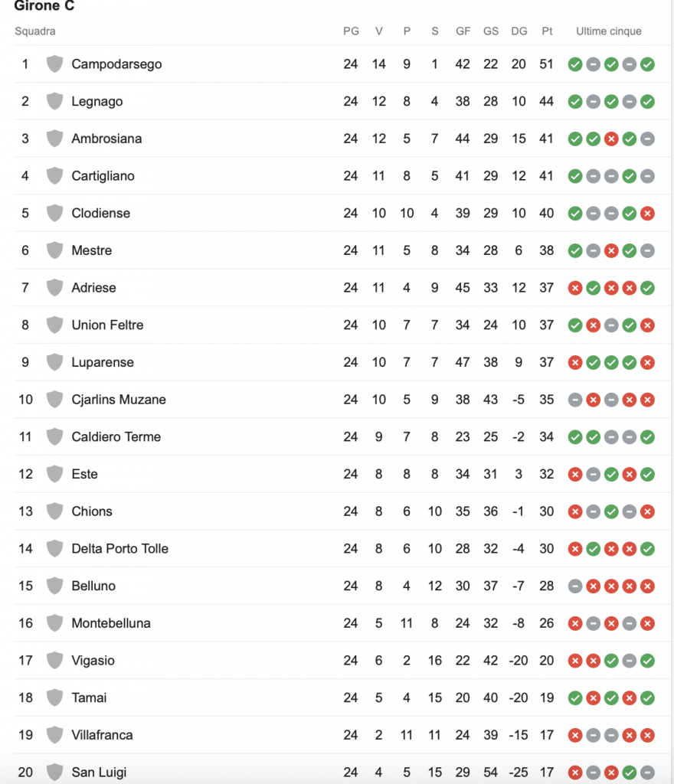Click the Mestre team shield icon
This screenshot has height=784, width=674.
pos(54,250)
